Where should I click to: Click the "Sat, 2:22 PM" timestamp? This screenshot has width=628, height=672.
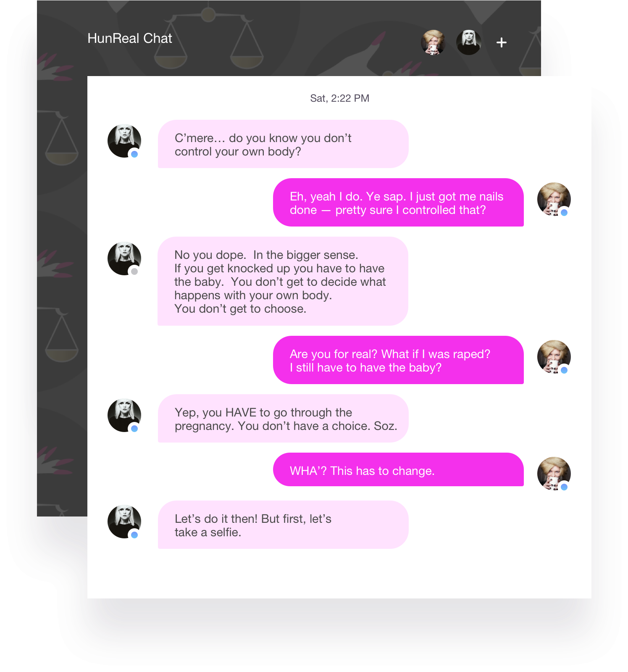pos(339,98)
